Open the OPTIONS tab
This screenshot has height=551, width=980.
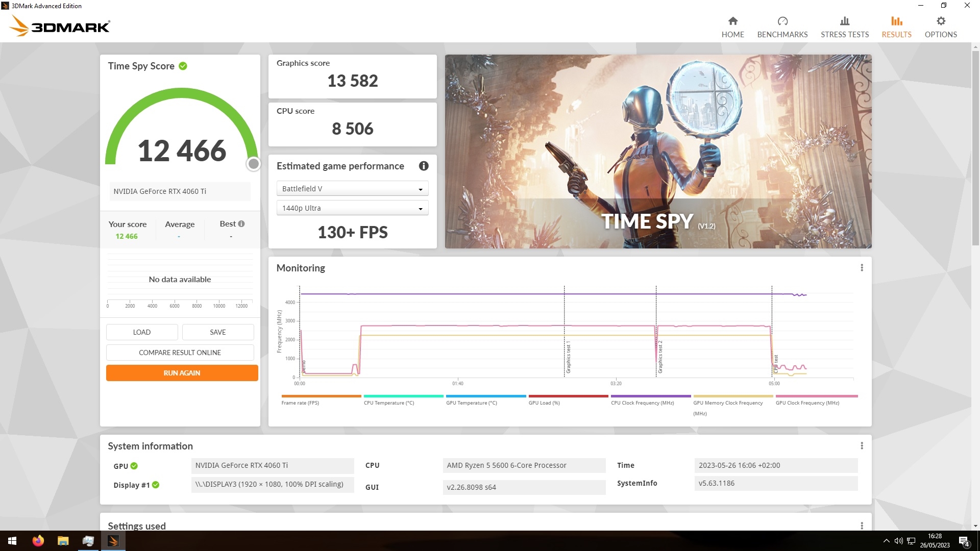(x=940, y=27)
